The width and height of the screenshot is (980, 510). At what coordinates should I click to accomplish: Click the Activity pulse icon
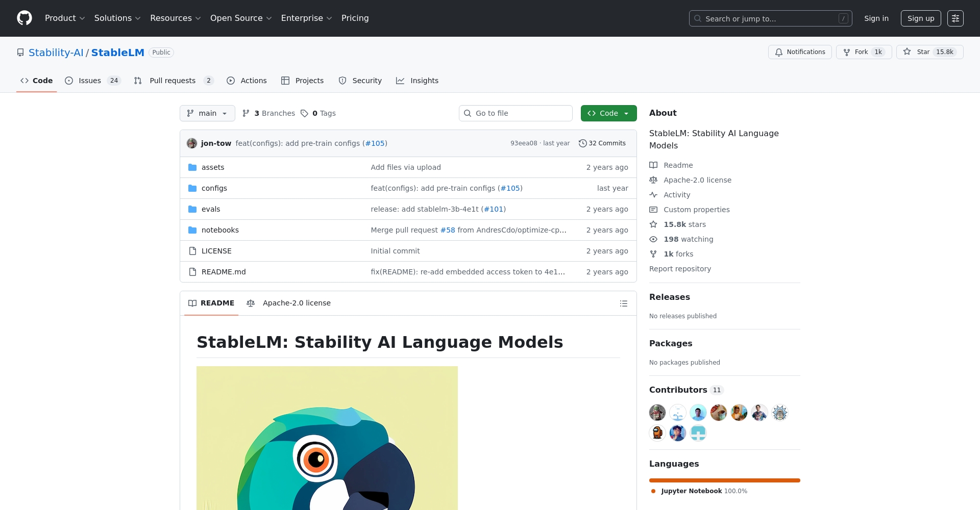tap(653, 195)
